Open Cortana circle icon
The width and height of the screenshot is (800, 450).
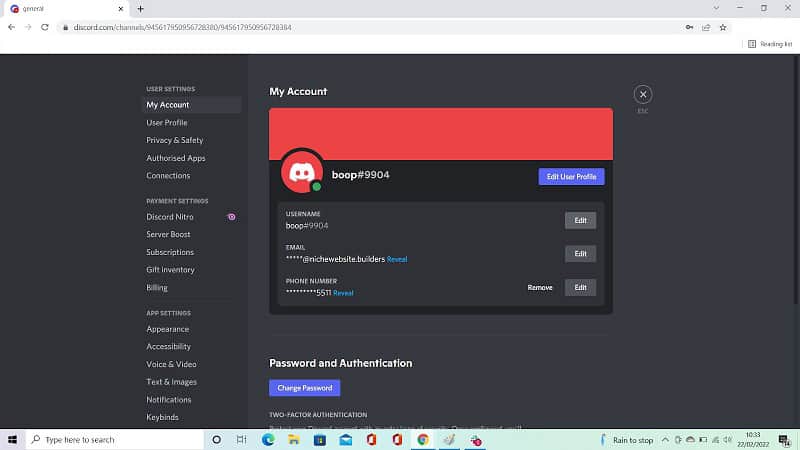coord(216,439)
